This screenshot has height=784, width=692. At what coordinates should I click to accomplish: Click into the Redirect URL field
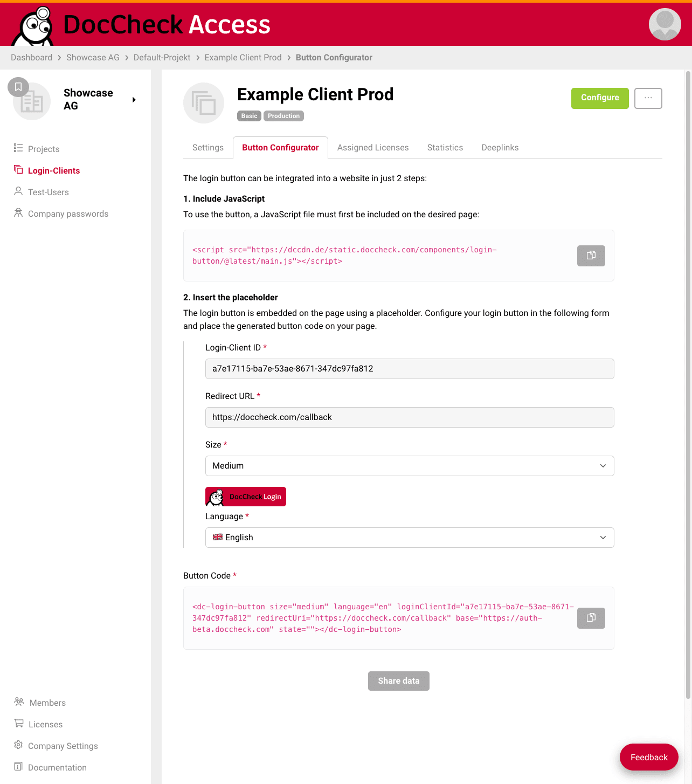pyautogui.click(x=410, y=417)
